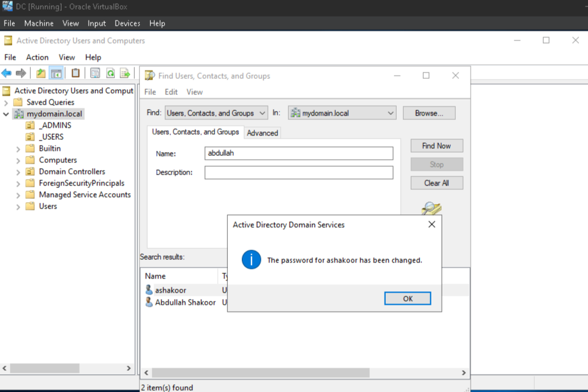Image resolution: width=588 pixels, height=392 pixels.
Task: Click the disabled Stop button
Action: [x=437, y=164]
